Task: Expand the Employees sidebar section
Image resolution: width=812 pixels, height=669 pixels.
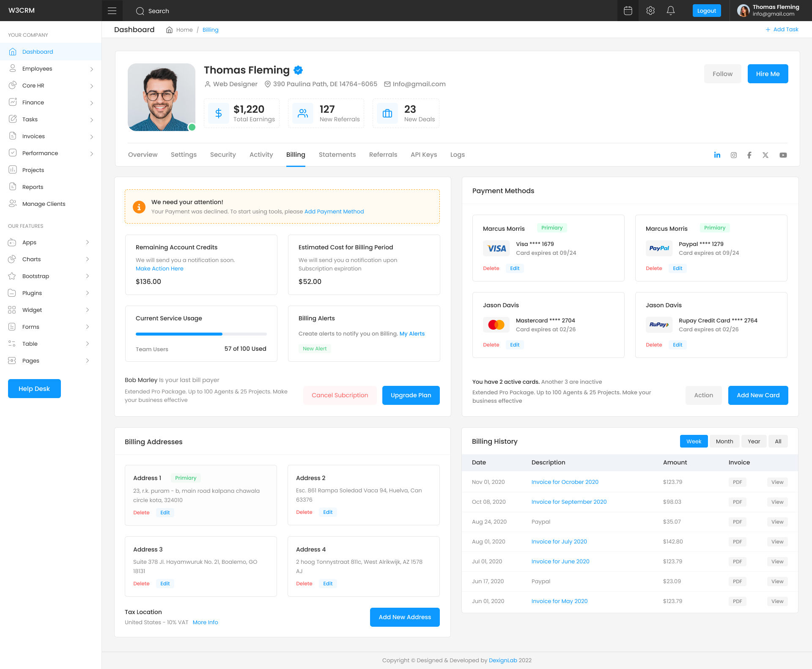Action: point(92,68)
